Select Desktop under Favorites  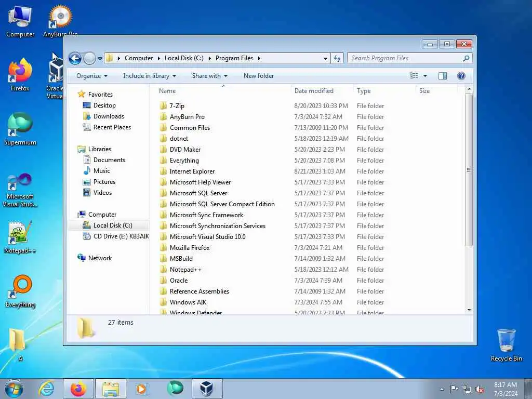point(104,105)
